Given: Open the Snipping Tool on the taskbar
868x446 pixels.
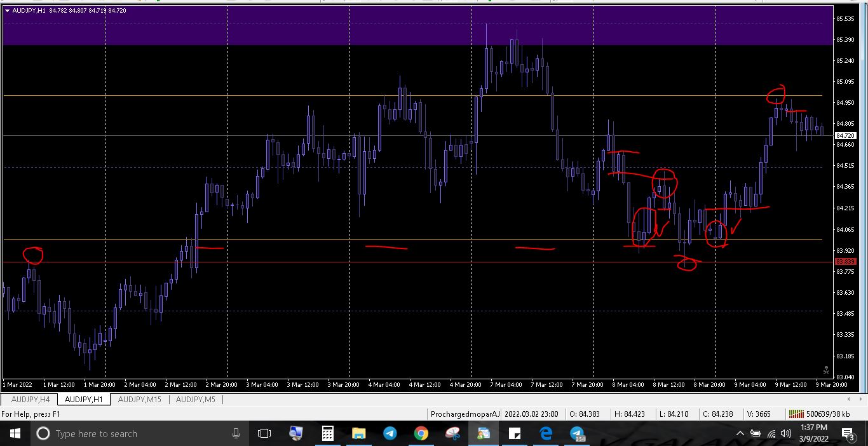Looking at the screenshot, I should pyautogui.click(x=452, y=433).
